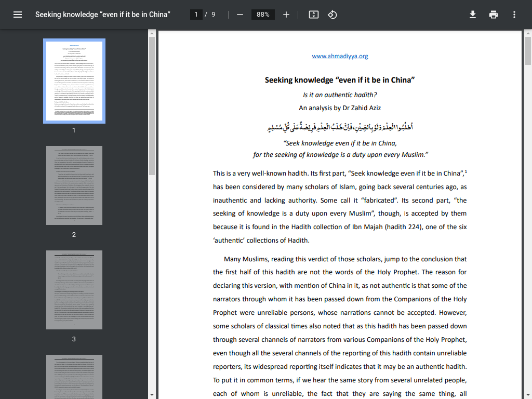Click the document scrollbar down arrow
This screenshot has width=532, height=399.
click(x=528, y=395)
